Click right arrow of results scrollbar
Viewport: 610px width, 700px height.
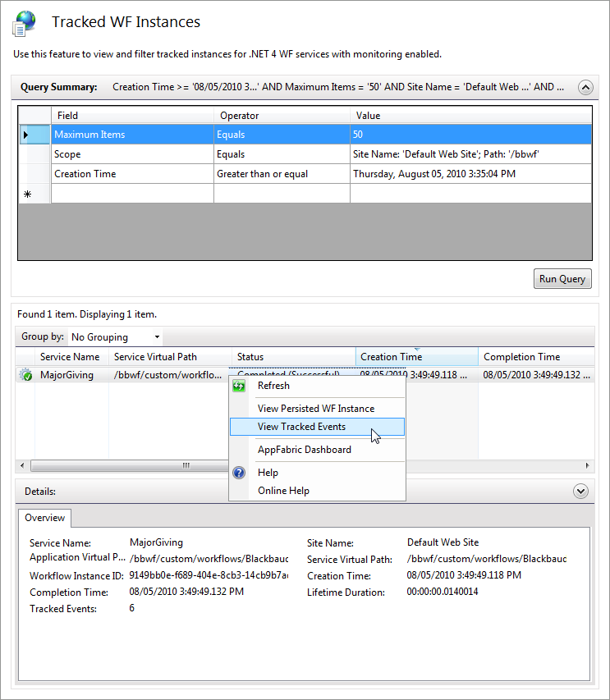tap(588, 465)
